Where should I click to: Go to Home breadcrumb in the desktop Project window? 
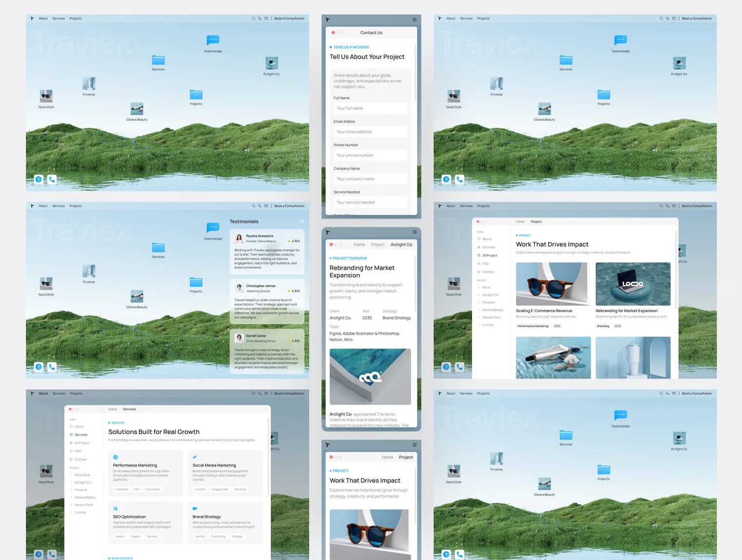point(520,221)
